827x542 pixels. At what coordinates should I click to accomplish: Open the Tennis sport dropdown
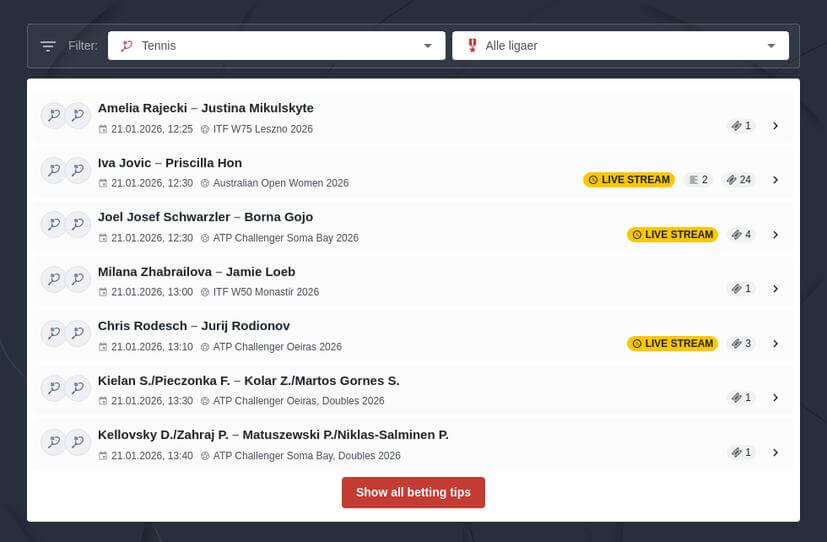click(x=276, y=46)
